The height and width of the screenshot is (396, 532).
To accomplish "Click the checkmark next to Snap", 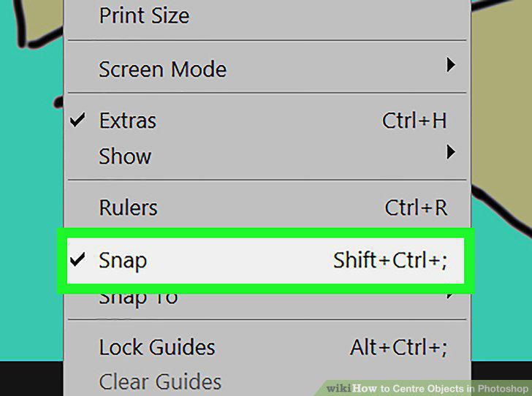I will click(77, 259).
